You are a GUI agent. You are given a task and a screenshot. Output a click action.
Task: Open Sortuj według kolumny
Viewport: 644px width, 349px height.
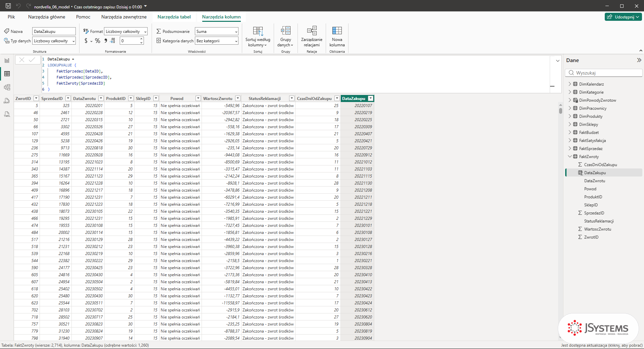(258, 37)
